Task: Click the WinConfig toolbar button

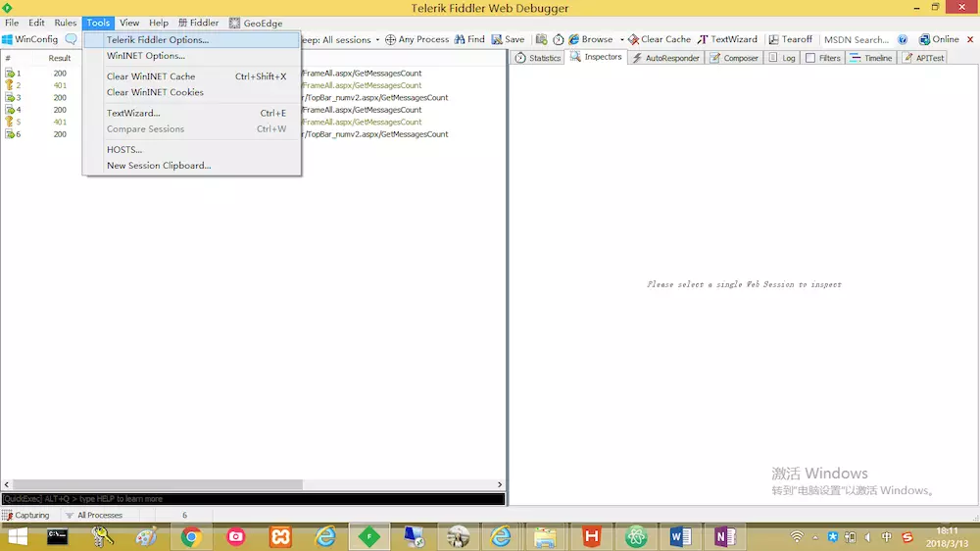Action: pos(30,39)
